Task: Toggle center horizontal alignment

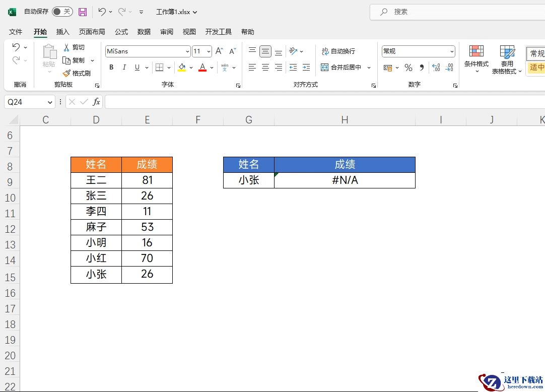Action: pos(265,67)
